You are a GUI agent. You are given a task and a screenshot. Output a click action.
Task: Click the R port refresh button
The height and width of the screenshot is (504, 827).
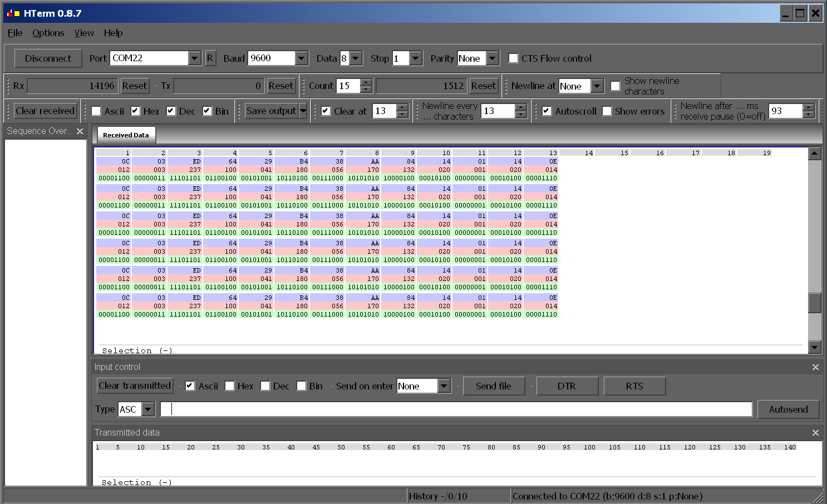pyautogui.click(x=210, y=58)
